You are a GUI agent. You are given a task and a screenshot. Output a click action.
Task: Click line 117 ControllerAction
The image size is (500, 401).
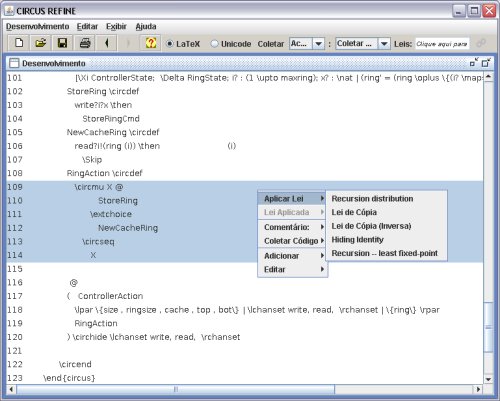110,296
